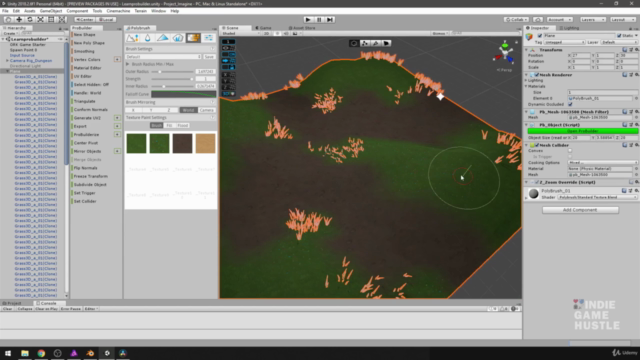The image size is (640, 360).
Task: Toggle scene audio icon
Action: tap(286, 33)
